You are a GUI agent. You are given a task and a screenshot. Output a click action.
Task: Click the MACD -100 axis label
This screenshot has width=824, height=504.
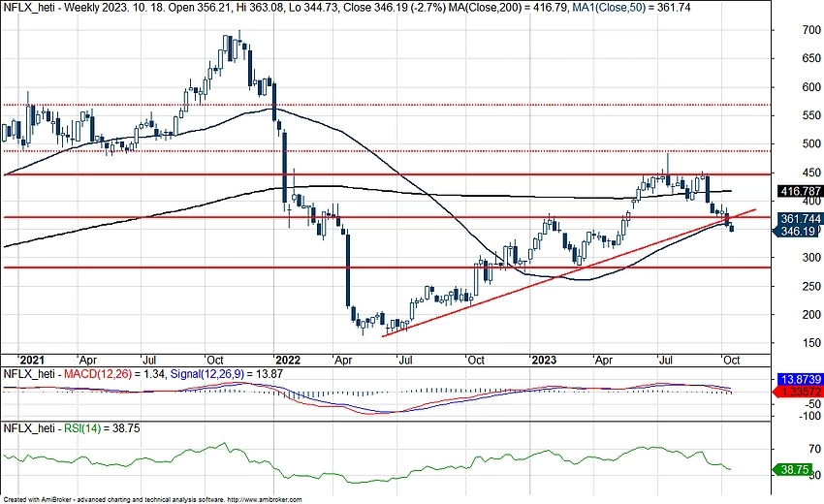[x=809, y=416]
